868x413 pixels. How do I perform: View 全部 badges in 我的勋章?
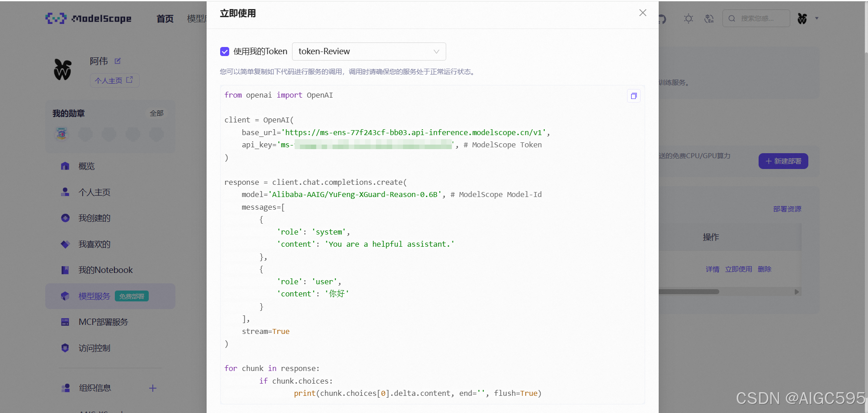[156, 113]
